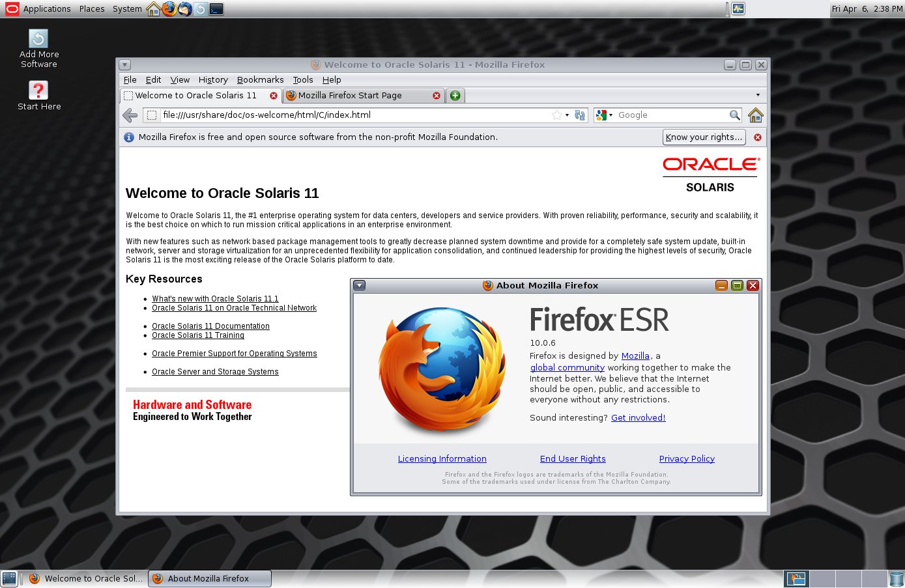Viewport: 905px width, 588px height.
Task: Open Oracle Solaris 11 Documentation link
Action: tap(210, 326)
